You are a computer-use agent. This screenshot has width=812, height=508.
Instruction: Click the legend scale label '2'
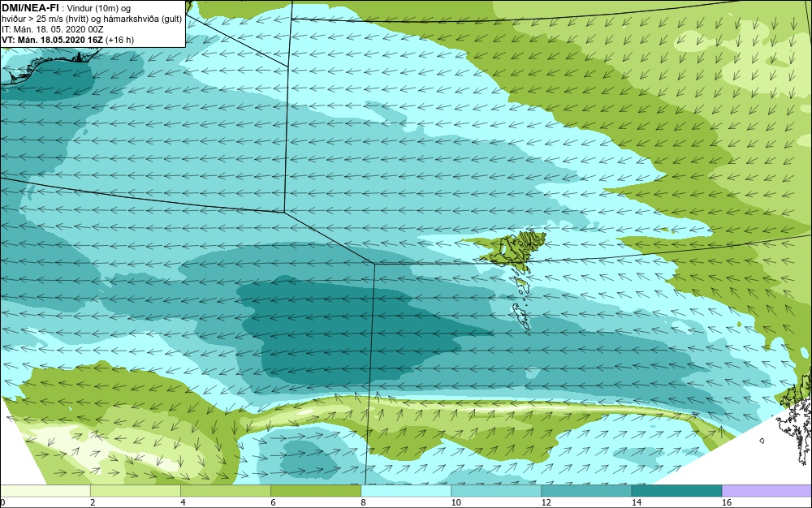(x=93, y=502)
